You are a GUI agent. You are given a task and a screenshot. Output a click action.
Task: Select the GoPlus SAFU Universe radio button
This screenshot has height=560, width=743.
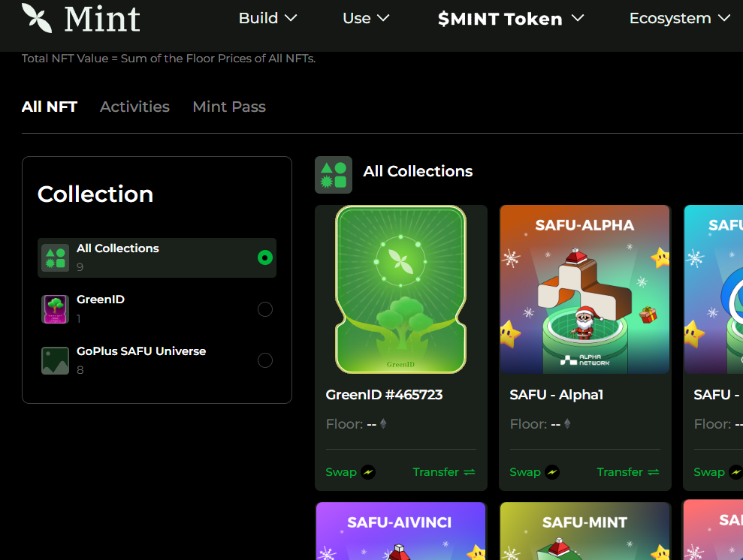(x=265, y=360)
